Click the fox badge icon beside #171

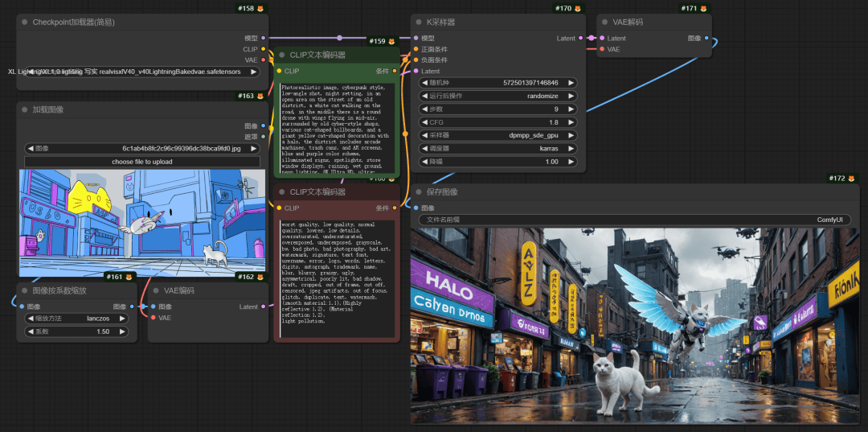(703, 8)
